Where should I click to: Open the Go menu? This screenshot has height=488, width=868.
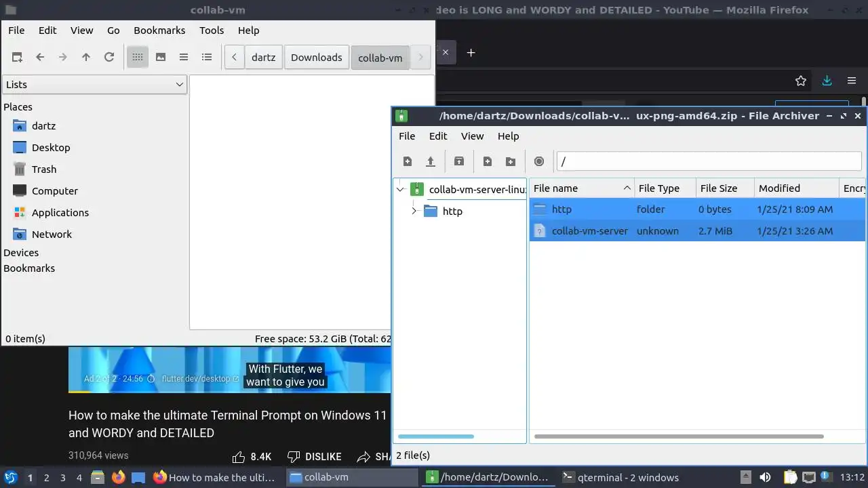click(113, 30)
